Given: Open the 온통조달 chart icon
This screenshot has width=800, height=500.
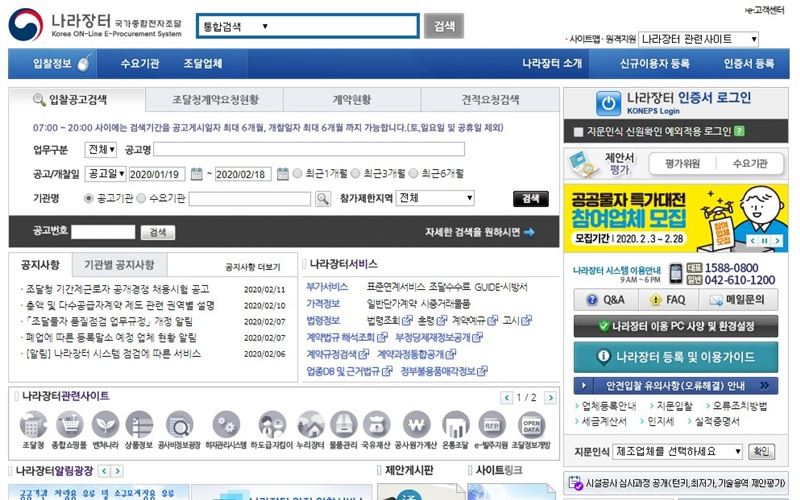Looking at the screenshot, I should click(455, 424).
